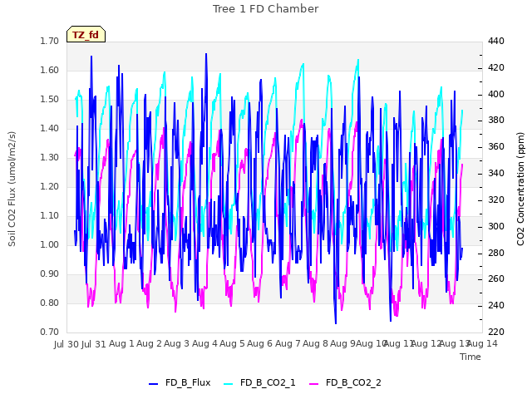Select the FD_B_Flux legend label
This screenshot has height=399, width=532.
point(188,382)
